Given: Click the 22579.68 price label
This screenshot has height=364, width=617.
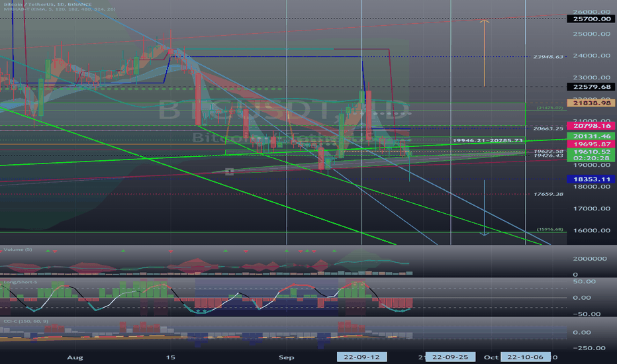Looking at the screenshot, I should 591,87.
